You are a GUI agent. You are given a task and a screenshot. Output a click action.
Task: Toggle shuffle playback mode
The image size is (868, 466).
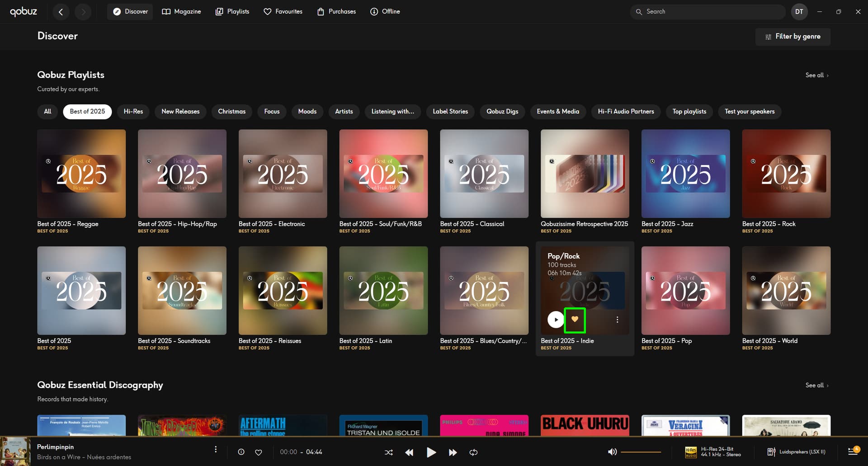(x=388, y=452)
